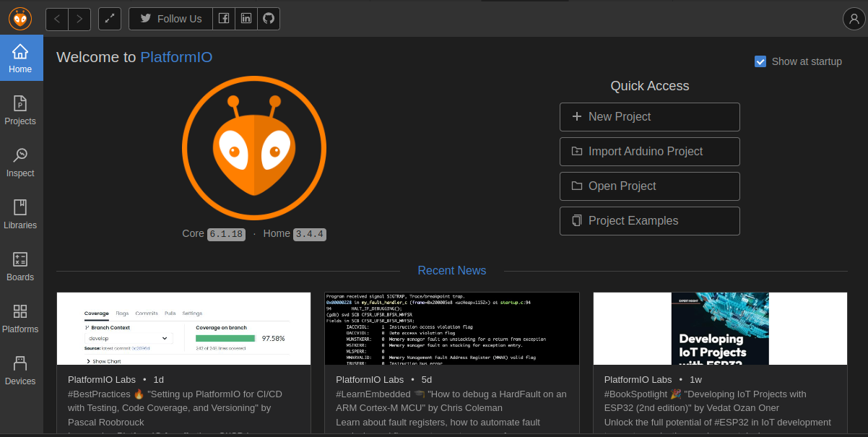Image resolution: width=868 pixels, height=437 pixels.
Task: Open the user account profile icon
Action: [854, 19]
